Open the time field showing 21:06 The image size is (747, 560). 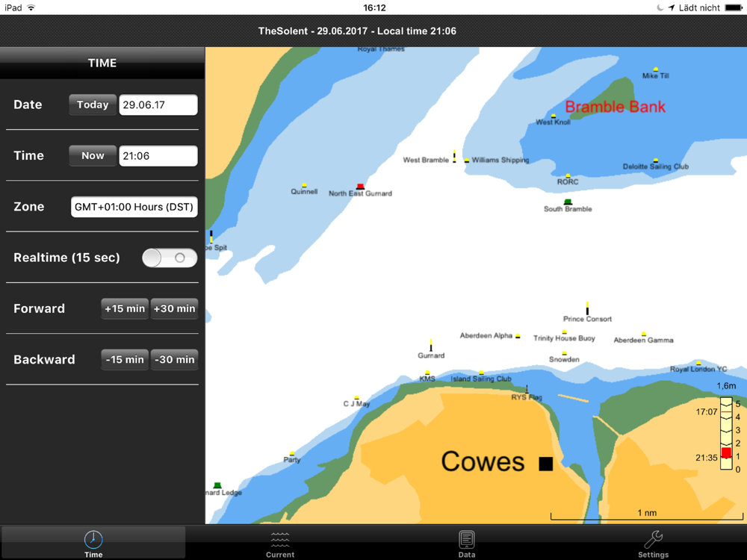[158, 156]
